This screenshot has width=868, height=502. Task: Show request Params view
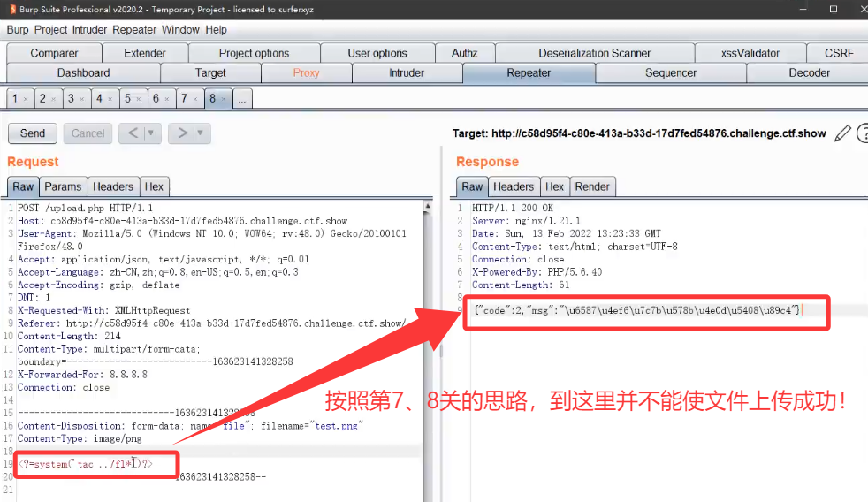coord(63,186)
